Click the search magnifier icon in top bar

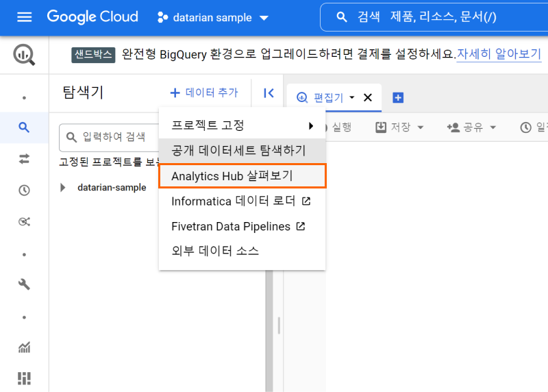341,16
